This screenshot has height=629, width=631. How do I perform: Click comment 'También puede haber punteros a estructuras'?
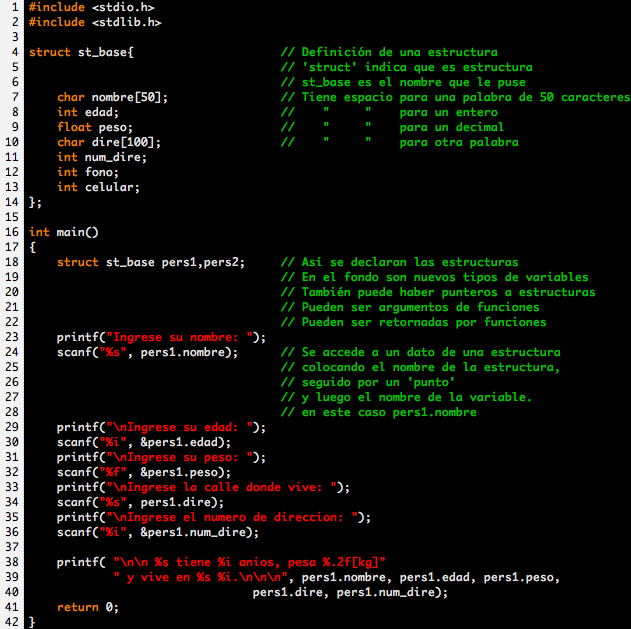click(448, 292)
